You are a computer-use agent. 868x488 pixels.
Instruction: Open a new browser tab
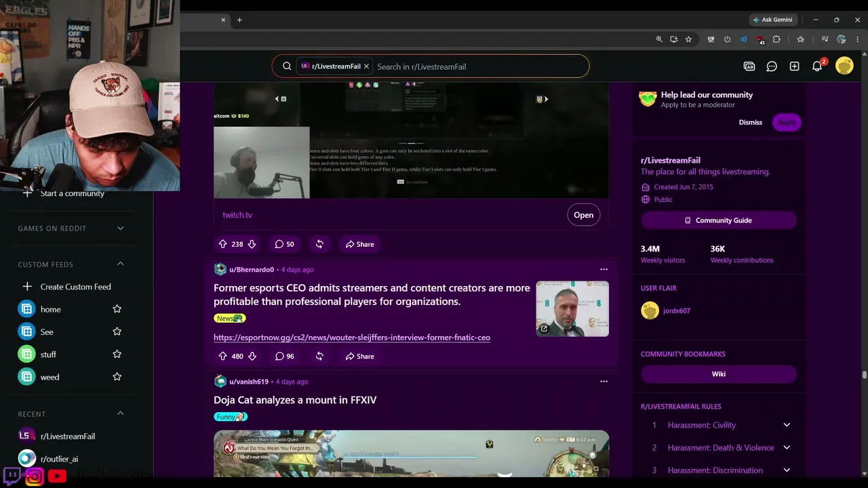click(x=239, y=20)
